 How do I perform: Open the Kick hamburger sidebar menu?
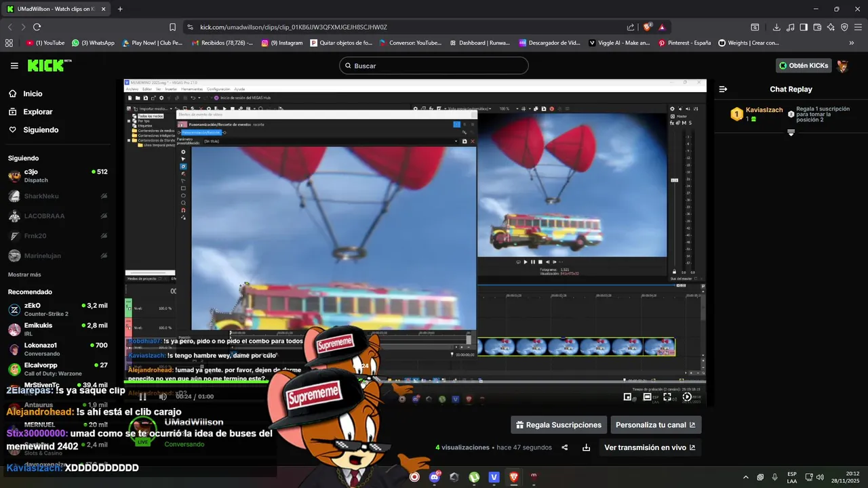[14, 66]
